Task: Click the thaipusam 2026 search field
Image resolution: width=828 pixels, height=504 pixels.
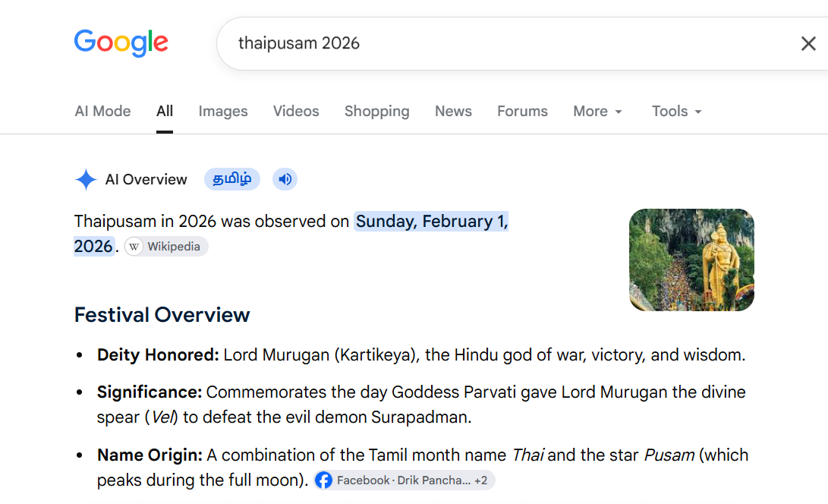Action: coord(507,43)
